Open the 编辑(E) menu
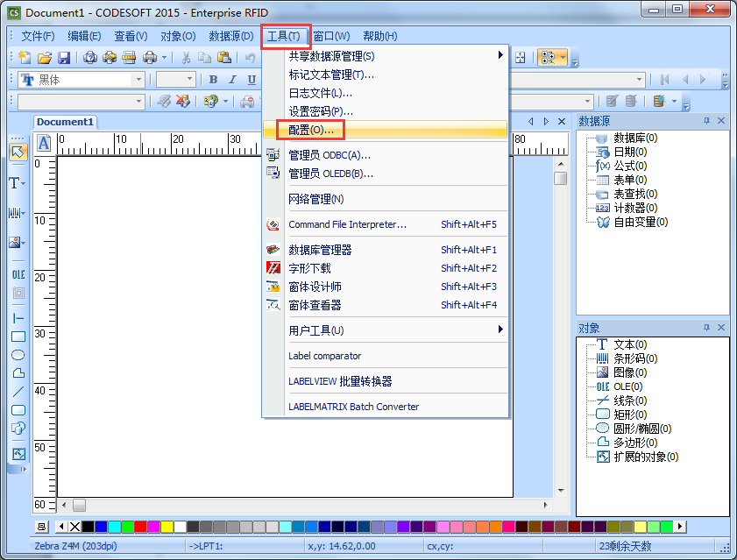Image resolution: width=737 pixels, height=560 pixels. point(84,36)
